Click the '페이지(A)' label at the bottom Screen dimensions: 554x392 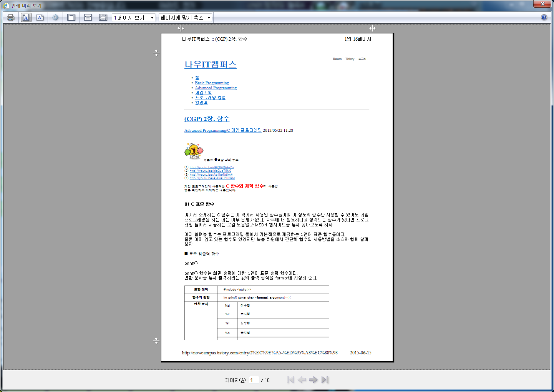coord(236,380)
